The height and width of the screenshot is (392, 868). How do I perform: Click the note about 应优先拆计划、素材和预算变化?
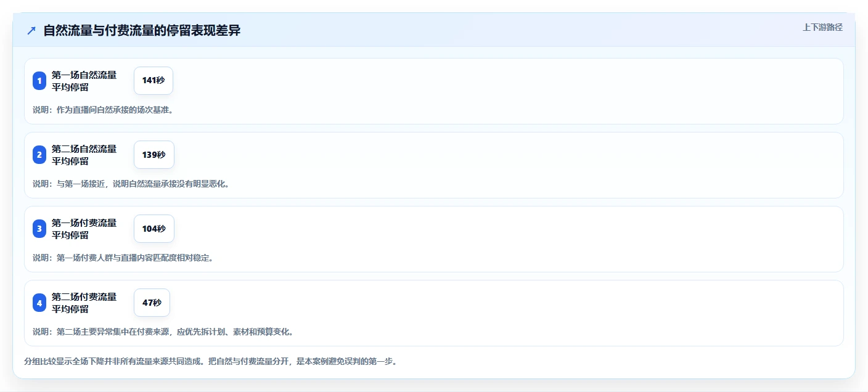click(x=163, y=332)
